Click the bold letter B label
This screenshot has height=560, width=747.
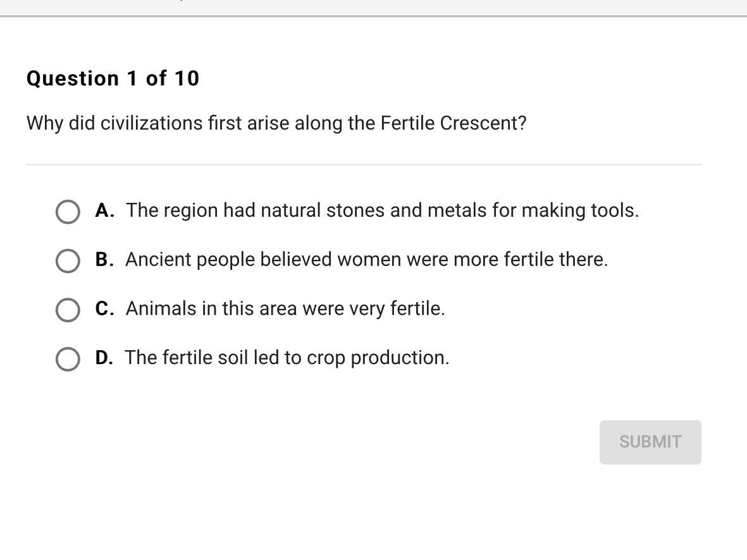pos(104,260)
